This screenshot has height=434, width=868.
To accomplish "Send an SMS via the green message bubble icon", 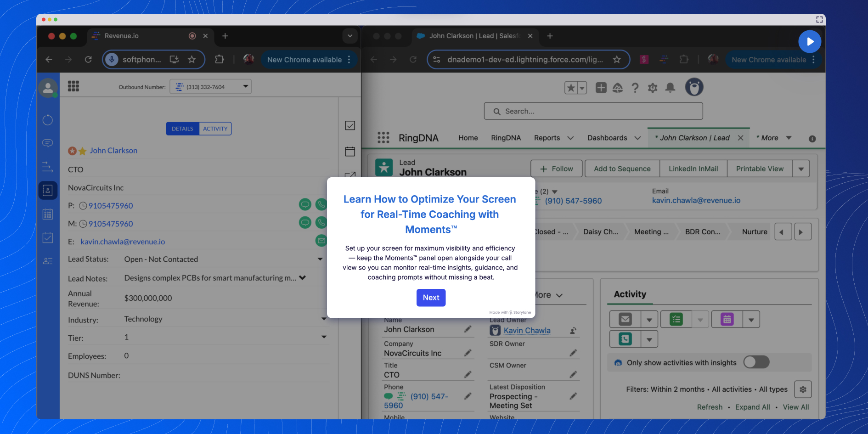I will click(x=305, y=204).
